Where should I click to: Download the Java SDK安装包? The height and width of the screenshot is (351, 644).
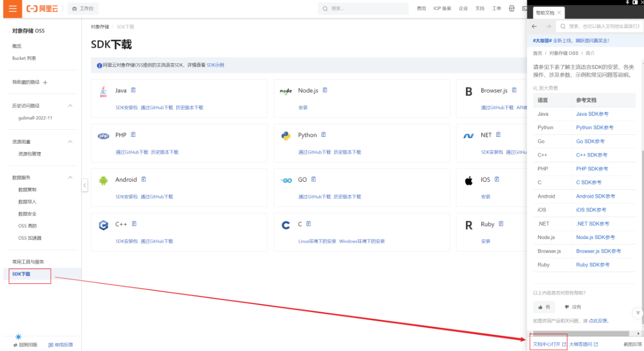127,108
